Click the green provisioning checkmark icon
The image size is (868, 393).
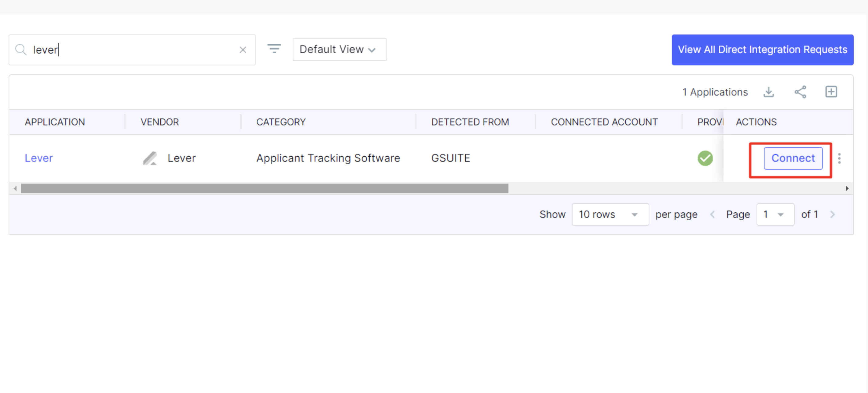705,158
